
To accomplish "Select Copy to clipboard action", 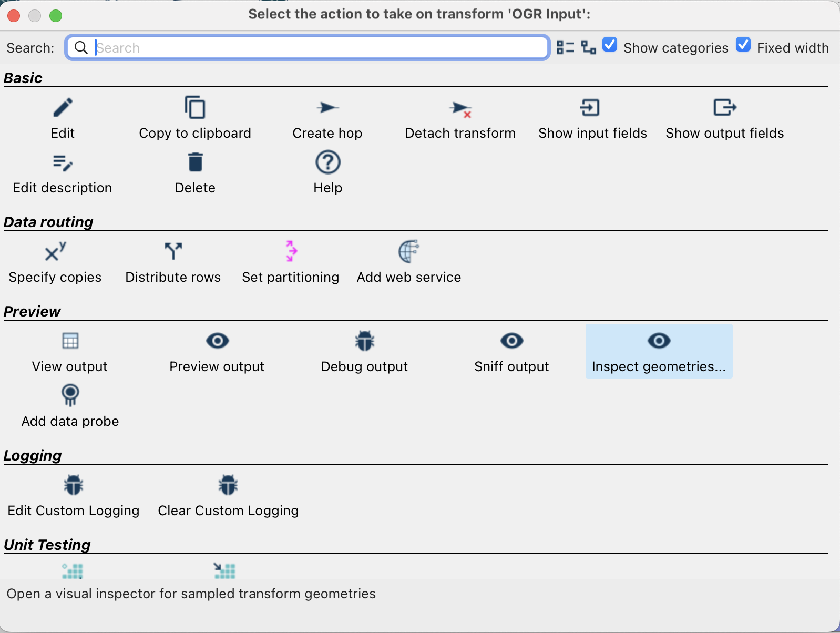I will [195, 108].
